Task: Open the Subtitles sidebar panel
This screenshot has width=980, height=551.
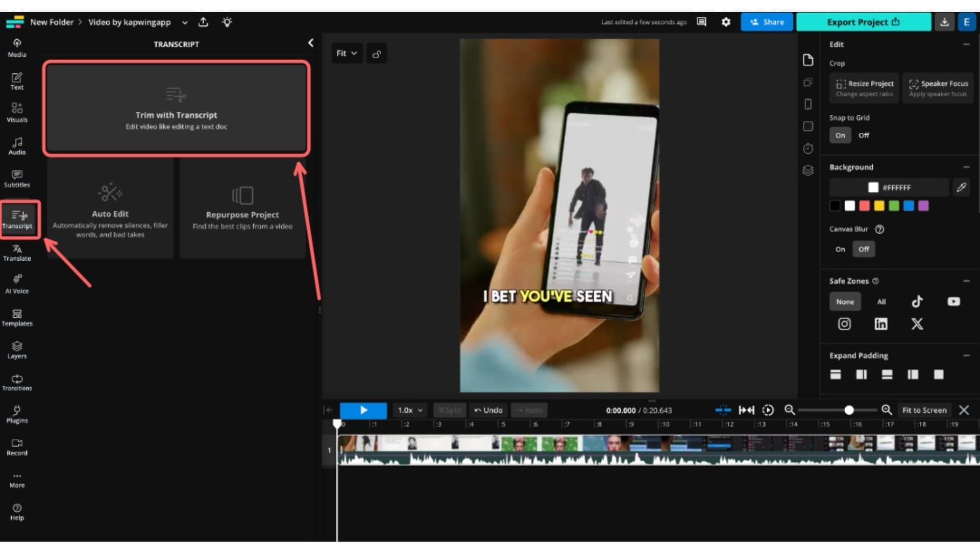Action: [17, 179]
